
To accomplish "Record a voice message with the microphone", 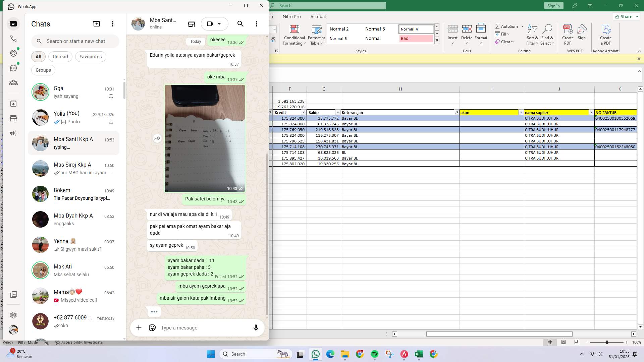I will (x=256, y=327).
